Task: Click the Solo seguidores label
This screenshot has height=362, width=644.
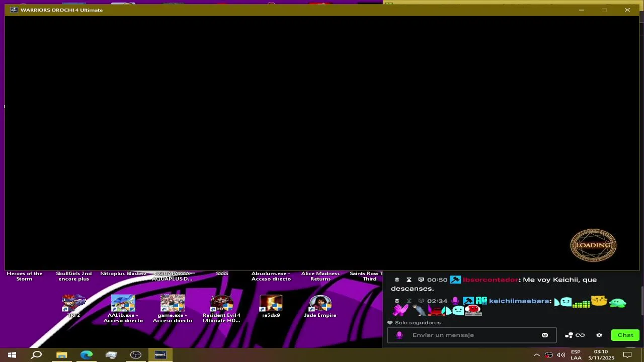Action: click(418, 323)
